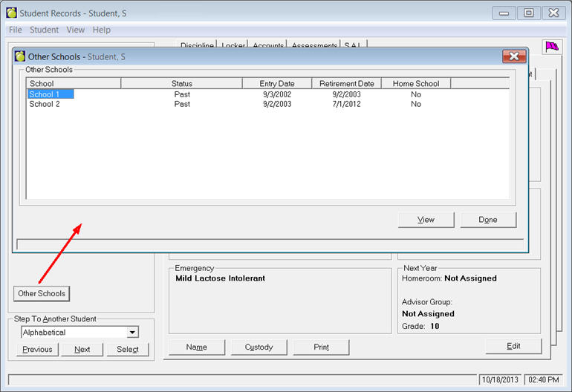Close the Other Schools dialog
Viewport: 572px width, 392px height.
click(x=514, y=56)
